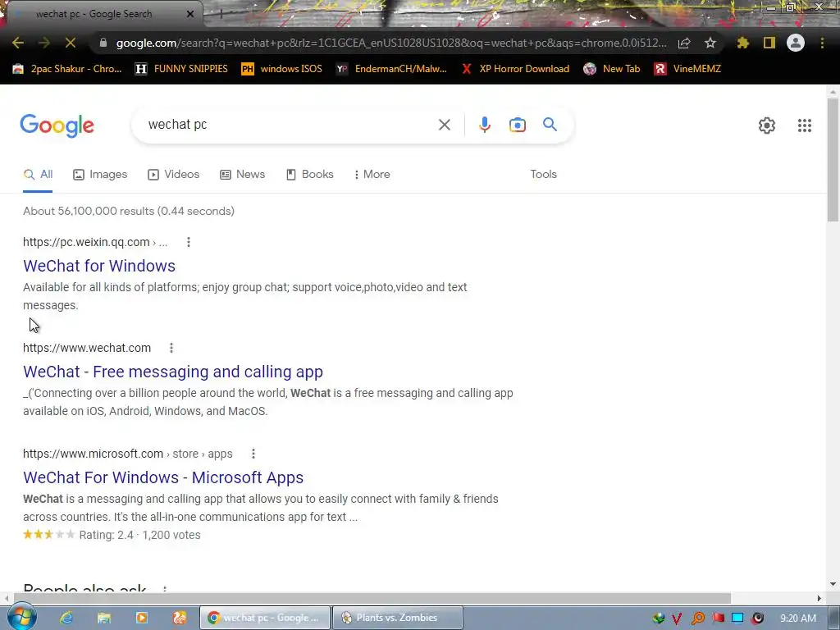840x630 pixels.
Task: Start voice search with the microphone icon
Action: point(484,125)
